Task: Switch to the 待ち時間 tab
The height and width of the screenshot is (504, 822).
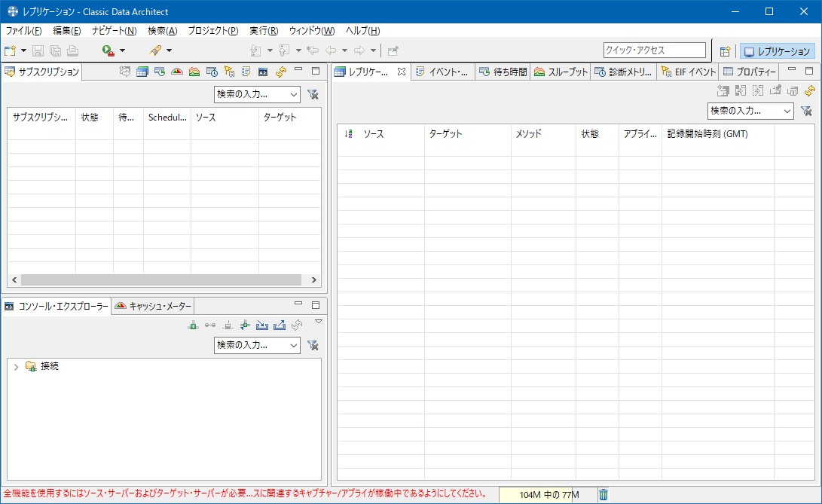Action: pyautogui.click(x=503, y=72)
